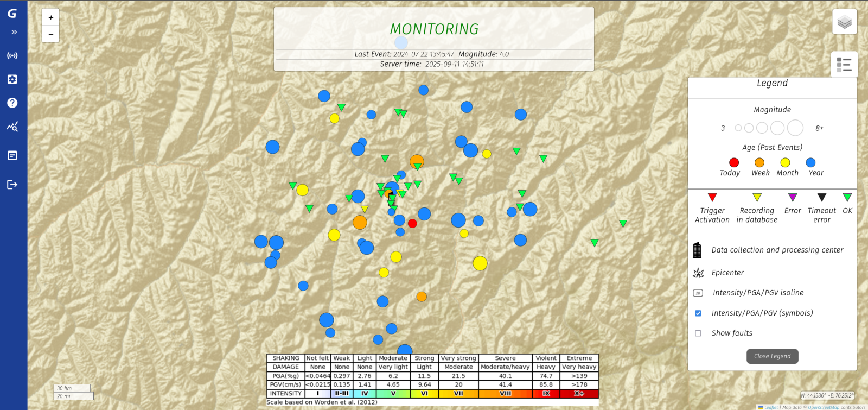Zoom out the map with minus button
The image size is (868, 410).
50,34
